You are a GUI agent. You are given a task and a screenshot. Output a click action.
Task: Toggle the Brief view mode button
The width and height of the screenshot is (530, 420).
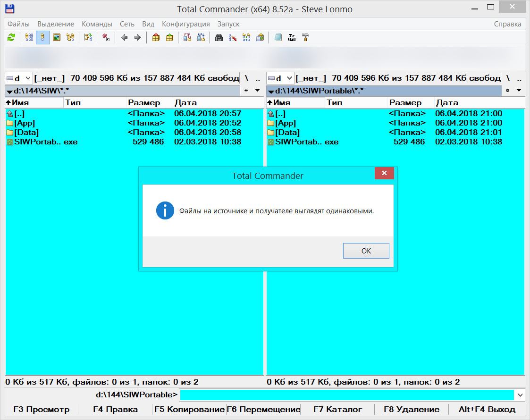(x=29, y=37)
